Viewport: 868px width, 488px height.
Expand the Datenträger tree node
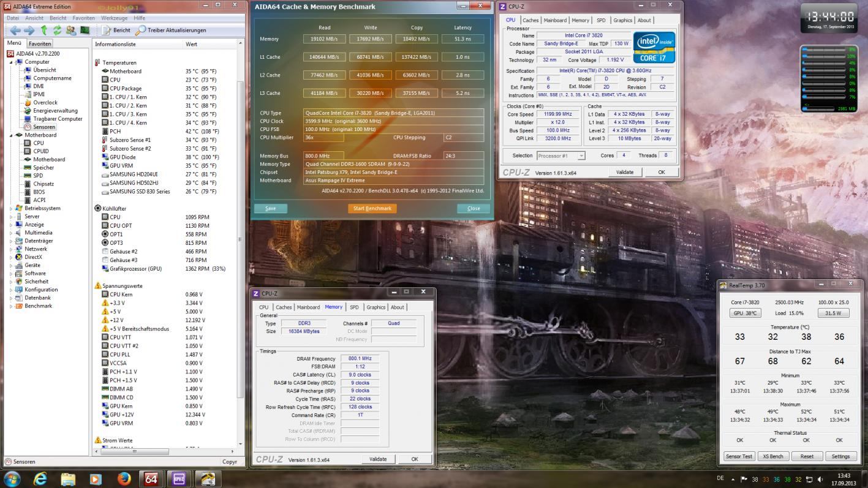click(x=11, y=241)
